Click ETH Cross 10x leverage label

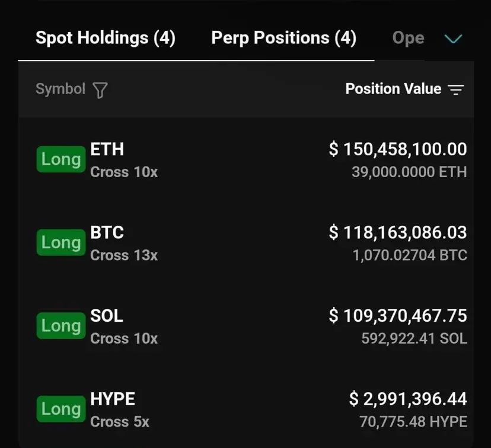pyautogui.click(x=124, y=172)
